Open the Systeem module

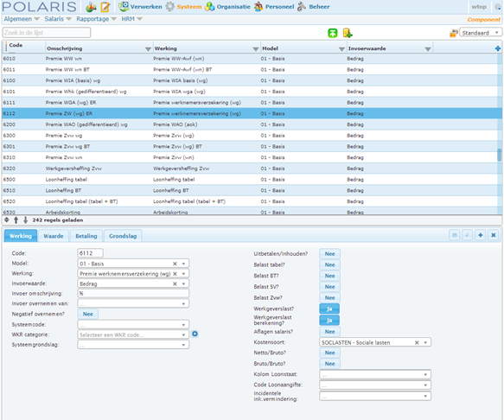click(x=183, y=6)
